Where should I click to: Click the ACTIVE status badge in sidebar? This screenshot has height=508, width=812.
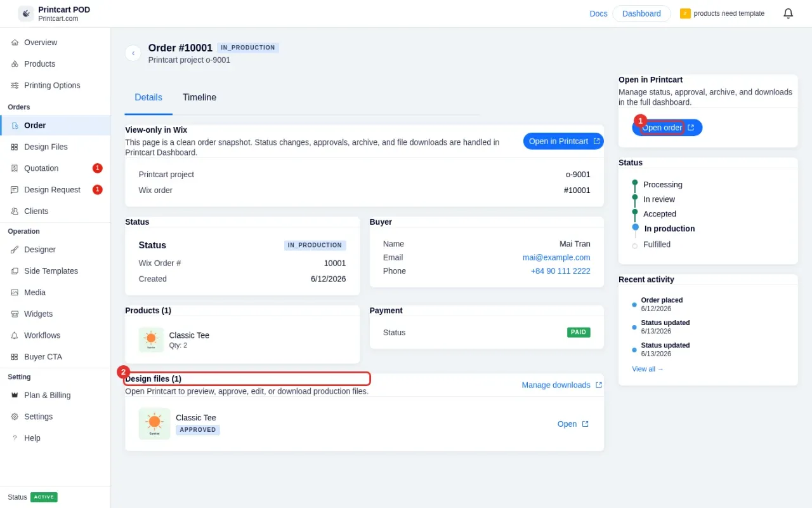click(44, 497)
